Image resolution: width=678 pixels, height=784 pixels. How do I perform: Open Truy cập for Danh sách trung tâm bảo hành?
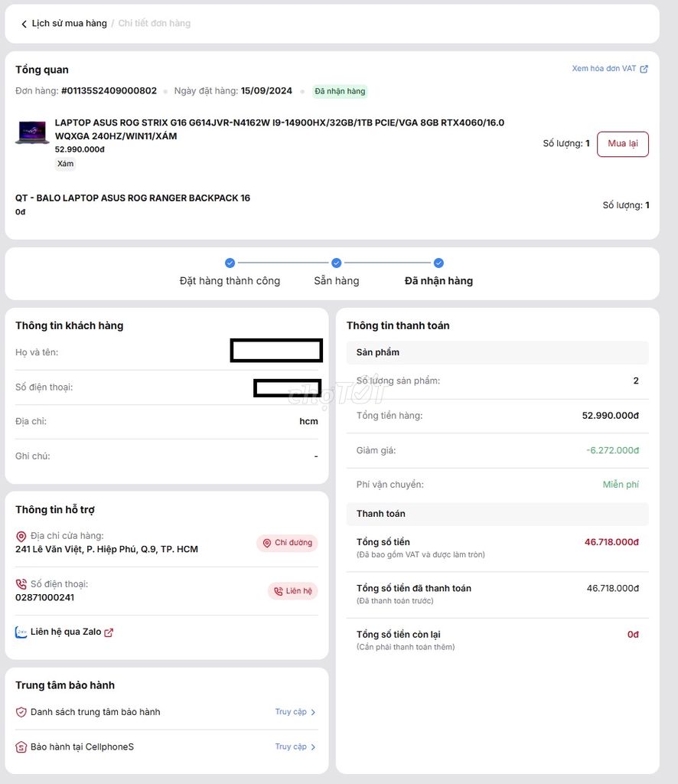coord(291,711)
